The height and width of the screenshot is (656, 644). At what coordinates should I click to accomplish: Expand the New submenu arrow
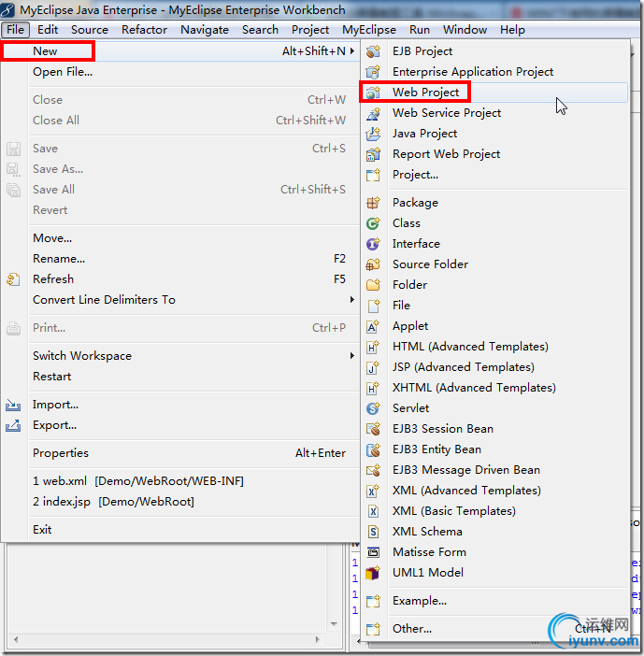coord(352,51)
